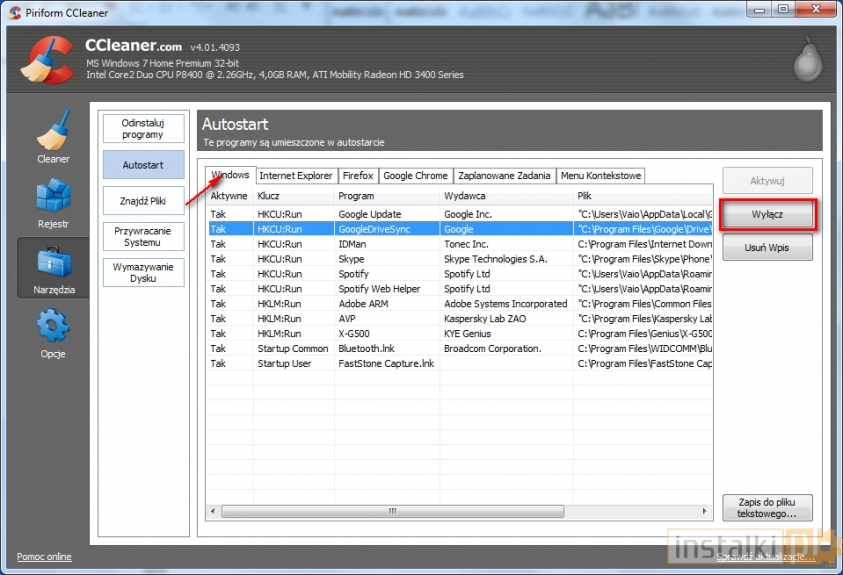Click the title bar CCleaner app icon
Screen dimensions: 843x575
(x=15, y=12)
